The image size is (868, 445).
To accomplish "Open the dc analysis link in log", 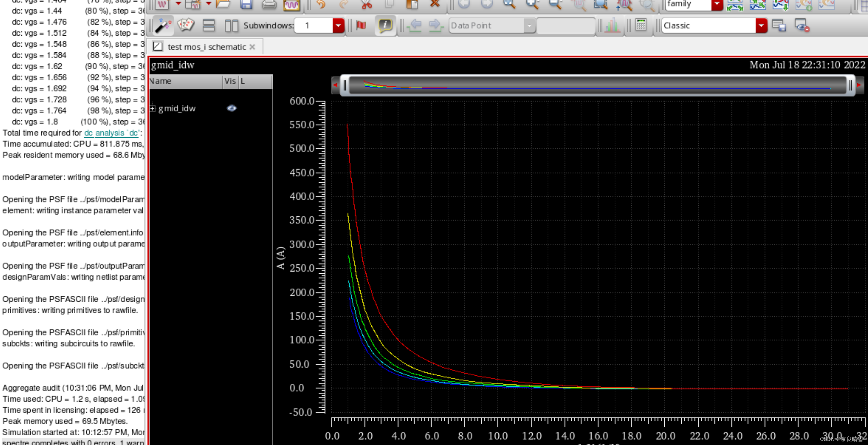I will coord(111,133).
